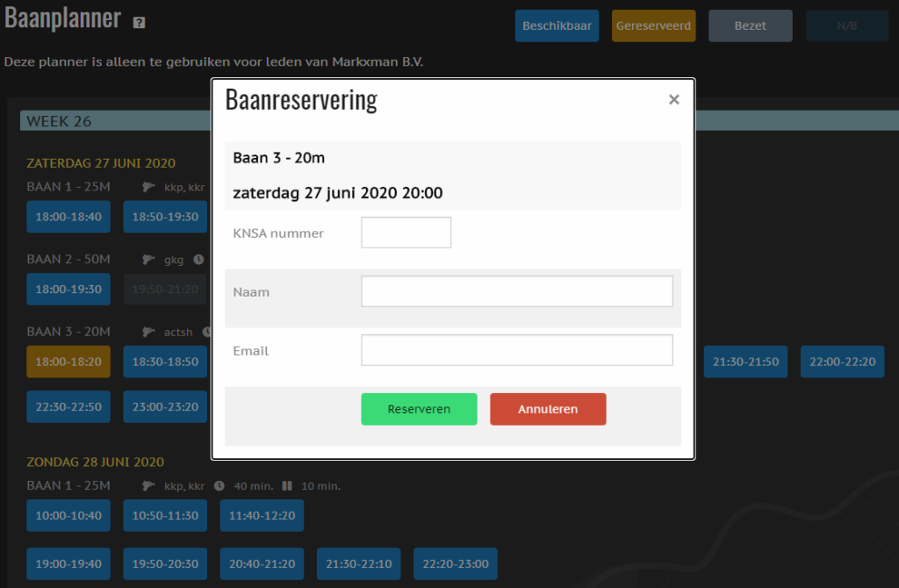Click the Gereserveerd legend button
Screen dimensions: 899x588
(653, 25)
